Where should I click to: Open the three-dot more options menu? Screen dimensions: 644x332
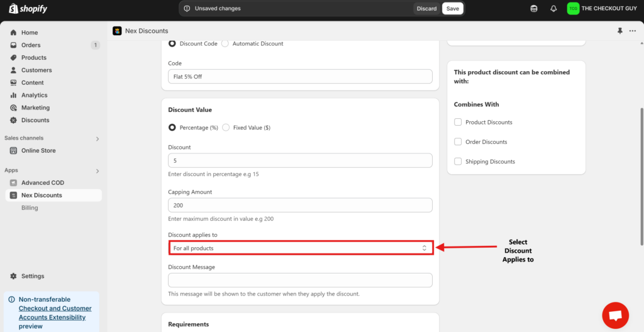[632, 31]
